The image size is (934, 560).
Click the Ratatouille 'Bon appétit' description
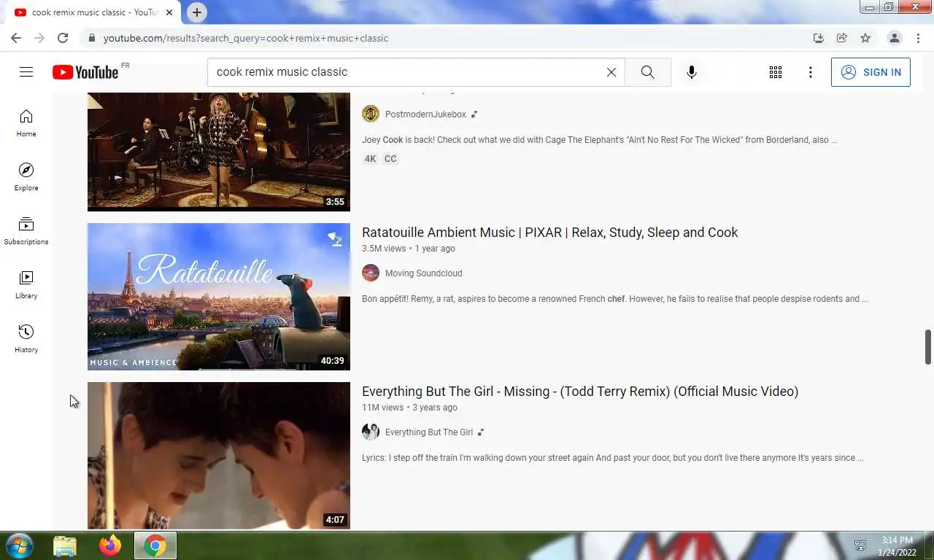point(615,299)
